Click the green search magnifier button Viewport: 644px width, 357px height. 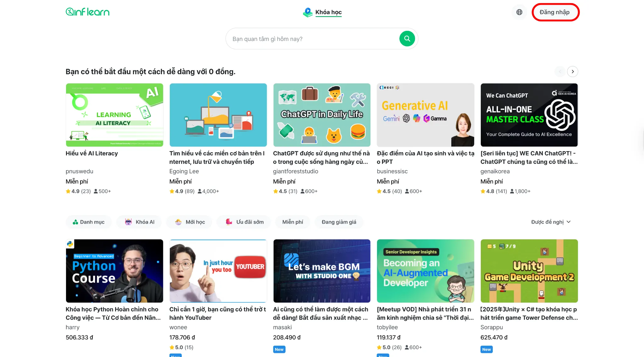click(407, 38)
